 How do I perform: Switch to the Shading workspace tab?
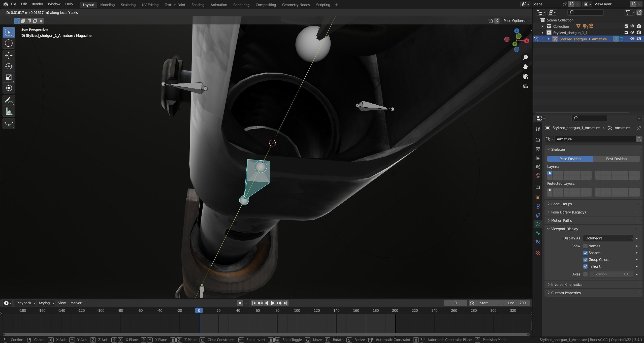click(198, 5)
